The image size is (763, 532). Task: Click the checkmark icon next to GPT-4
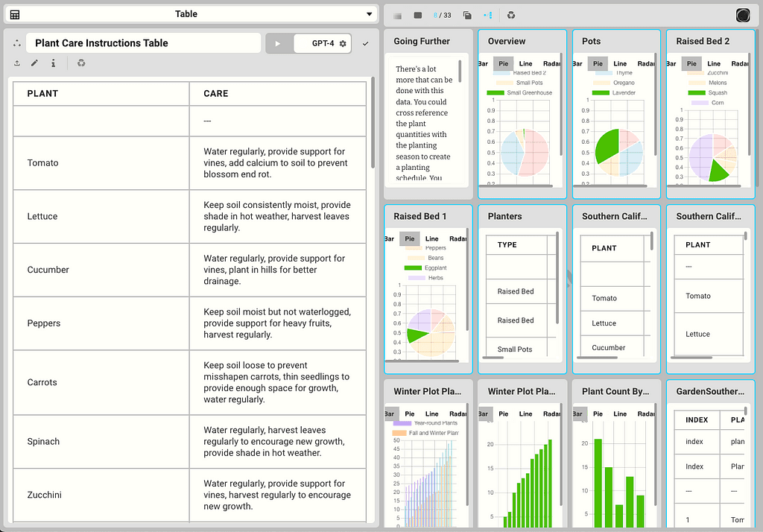(x=365, y=44)
